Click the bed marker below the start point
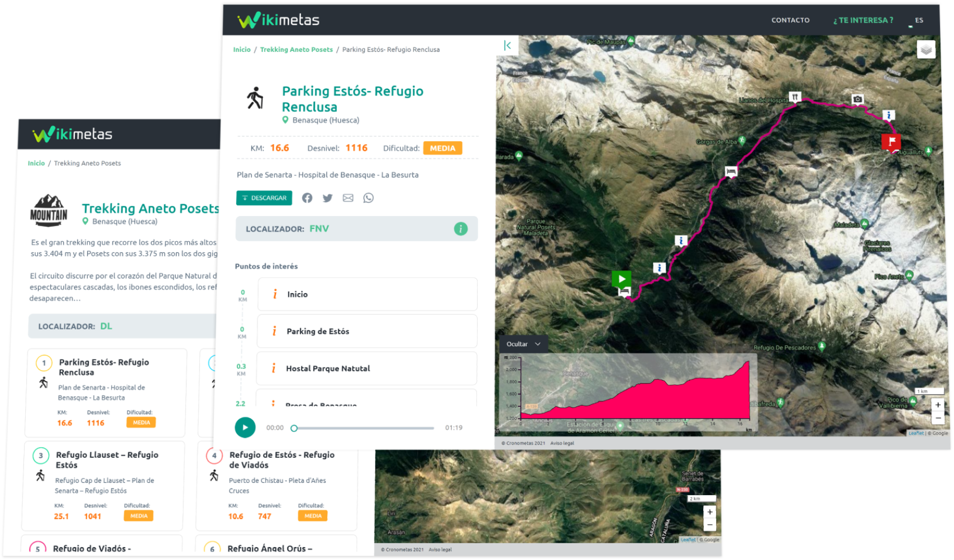 click(624, 291)
